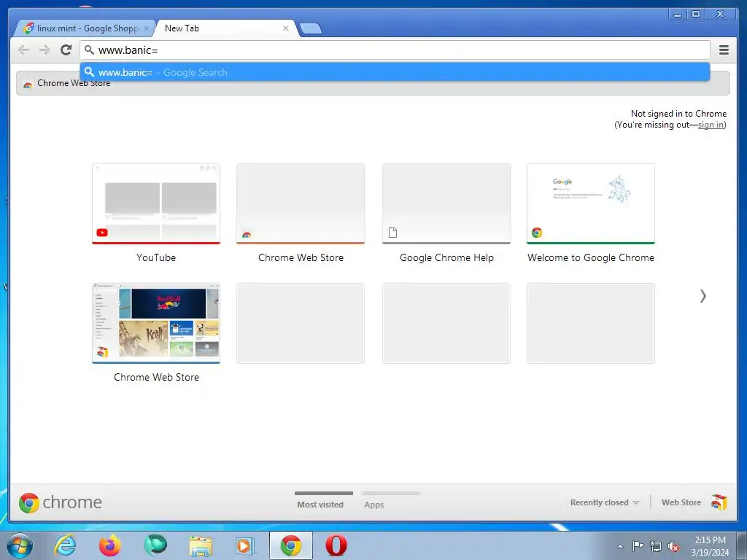Open the Welcome to Google Chrome thumbnail

pos(591,204)
